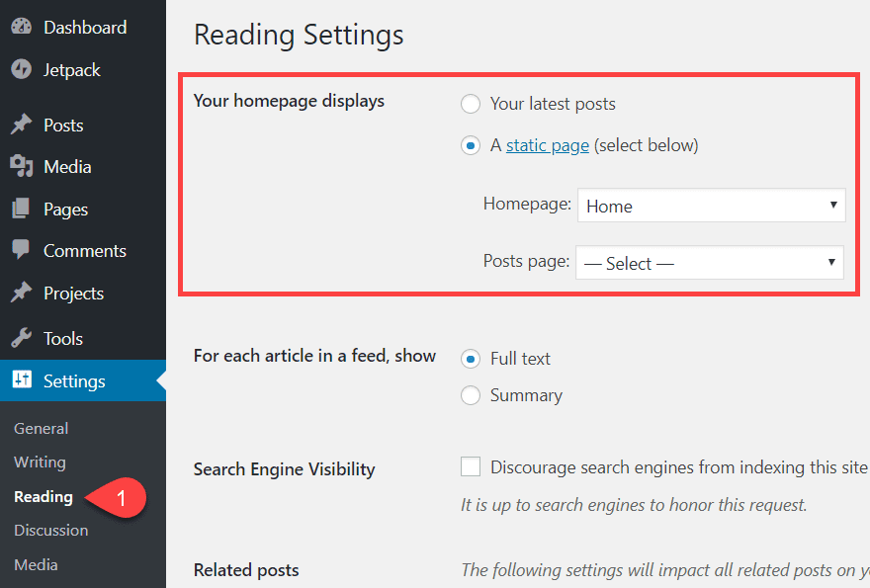Open Comments via the speech bubble icon
This screenshot has width=870, height=588.
(x=22, y=250)
